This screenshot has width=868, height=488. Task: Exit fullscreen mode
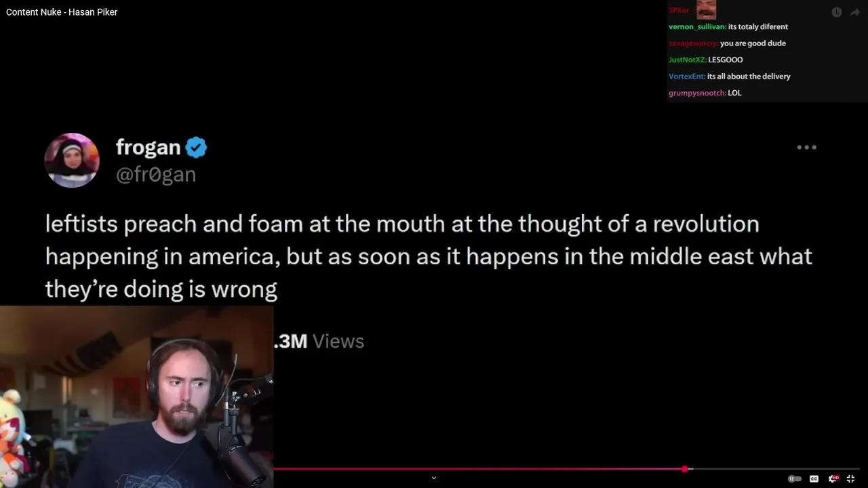[850, 479]
